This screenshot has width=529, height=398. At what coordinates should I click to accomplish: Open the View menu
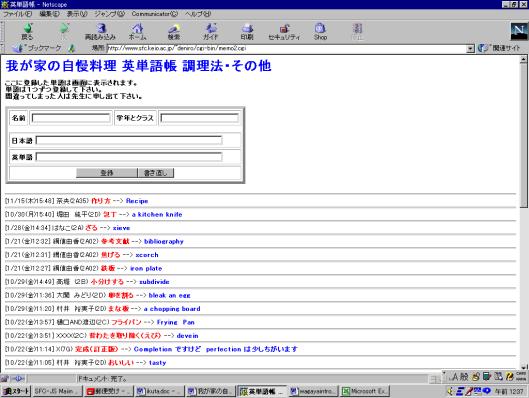point(77,14)
